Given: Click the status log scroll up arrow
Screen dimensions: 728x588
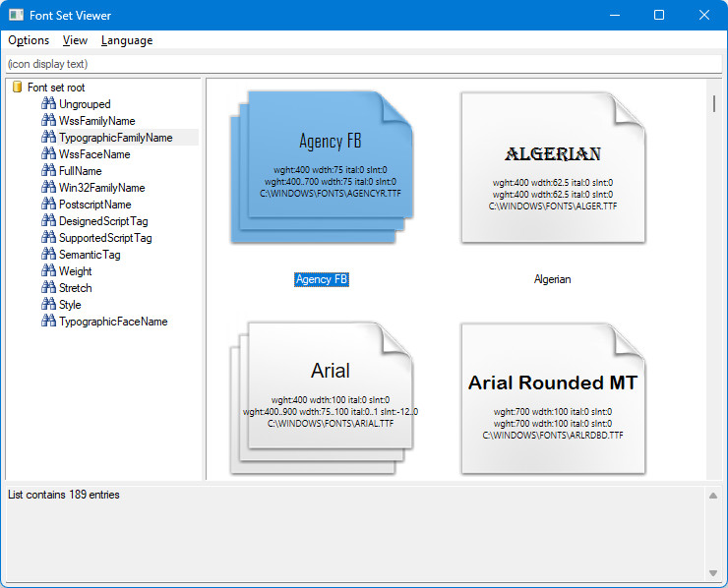Looking at the screenshot, I should tap(713, 496).
